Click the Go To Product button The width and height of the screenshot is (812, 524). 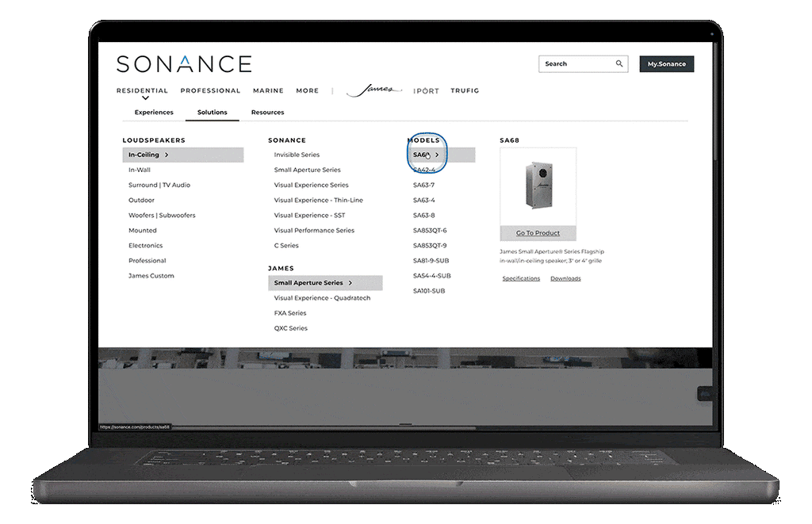pyautogui.click(x=538, y=233)
